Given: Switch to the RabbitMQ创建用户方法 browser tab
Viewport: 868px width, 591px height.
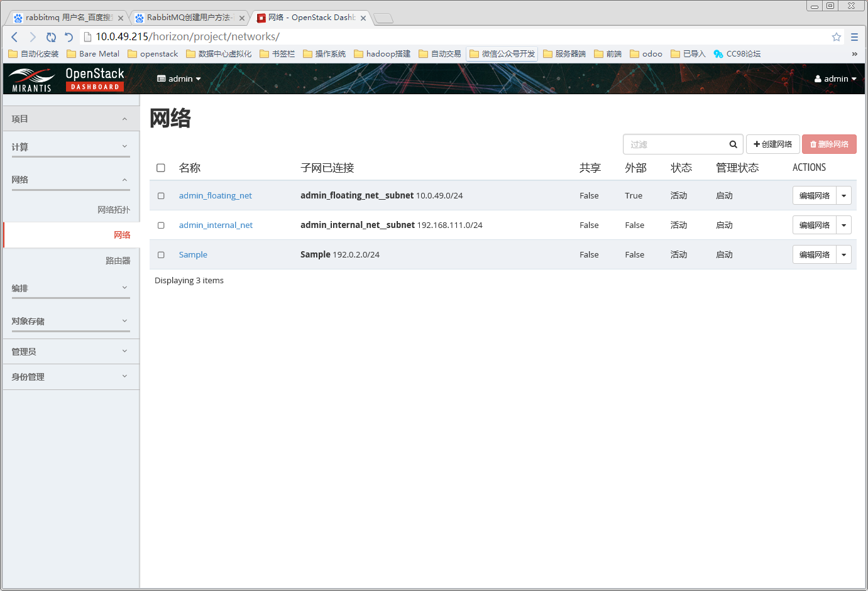Looking at the screenshot, I should pos(189,18).
